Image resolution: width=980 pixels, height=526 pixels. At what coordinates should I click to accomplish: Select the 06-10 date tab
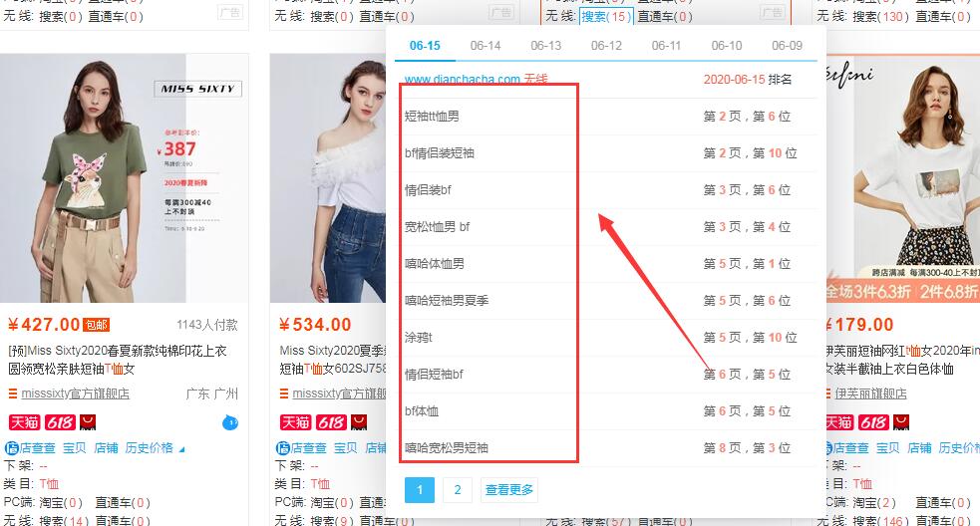point(727,46)
